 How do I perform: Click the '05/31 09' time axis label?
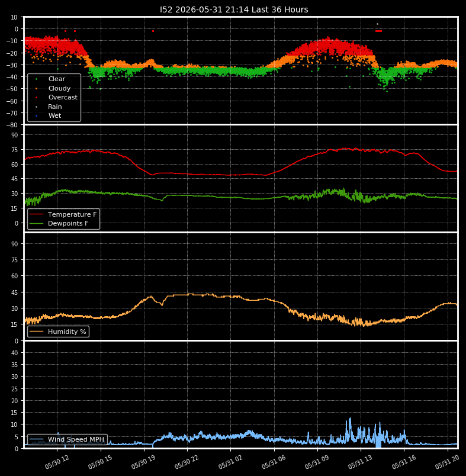tap(317, 462)
